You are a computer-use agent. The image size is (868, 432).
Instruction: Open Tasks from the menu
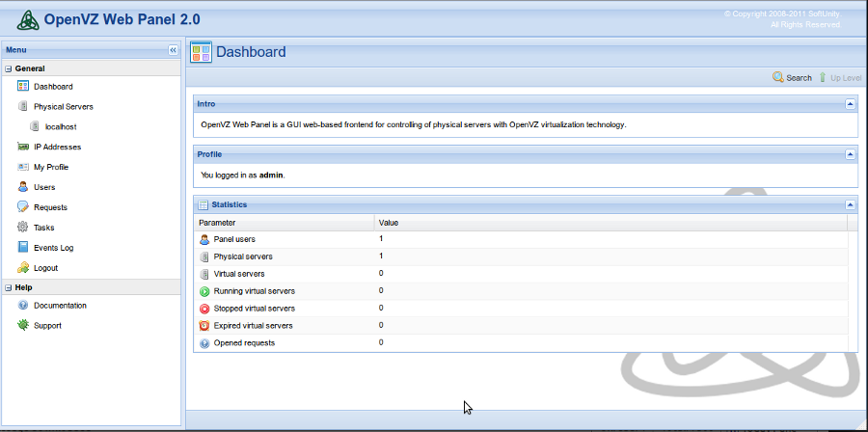[43, 228]
